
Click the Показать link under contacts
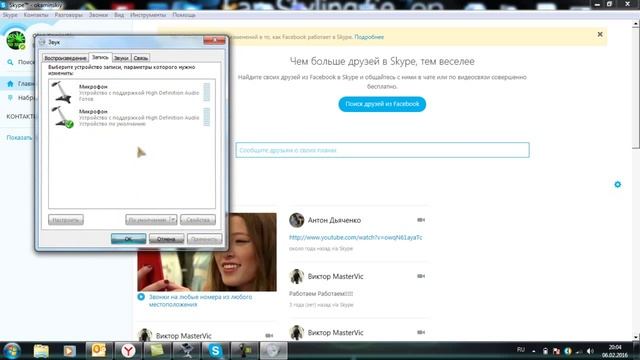pyautogui.click(x=19, y=138)
